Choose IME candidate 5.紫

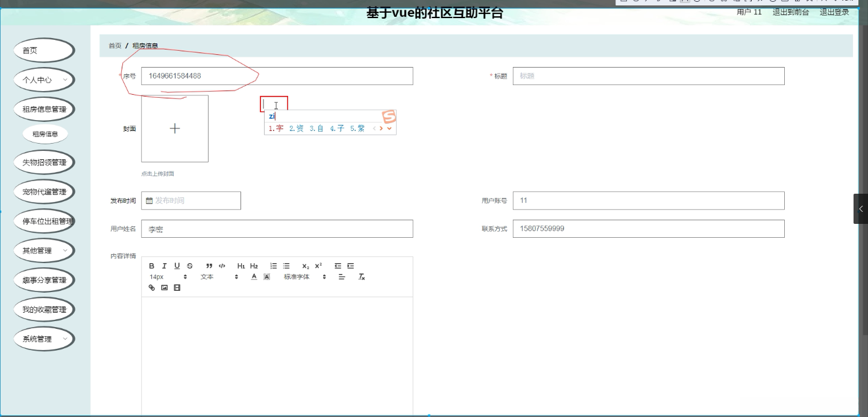(x=357, y=129)
